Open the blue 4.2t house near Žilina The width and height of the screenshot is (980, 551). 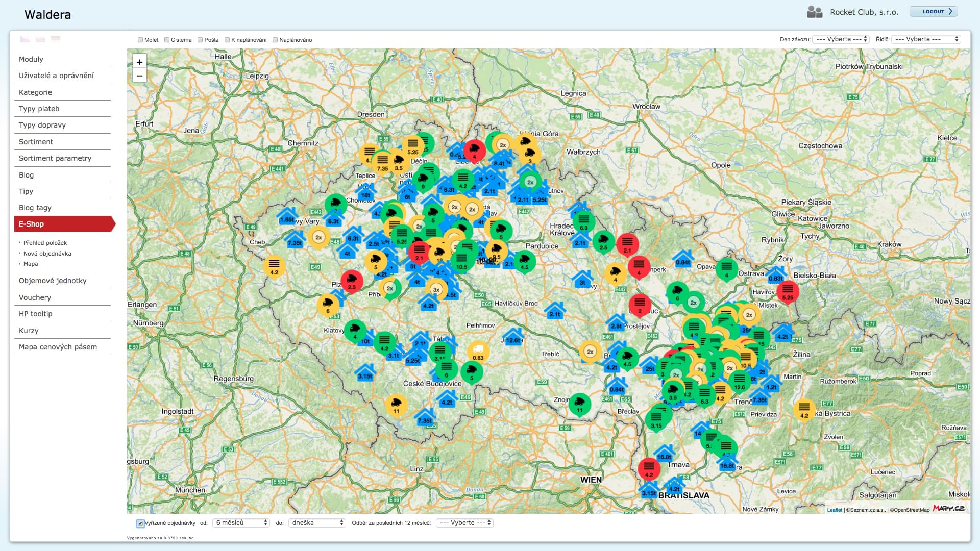pyautogui.click(x=782, y=333)
